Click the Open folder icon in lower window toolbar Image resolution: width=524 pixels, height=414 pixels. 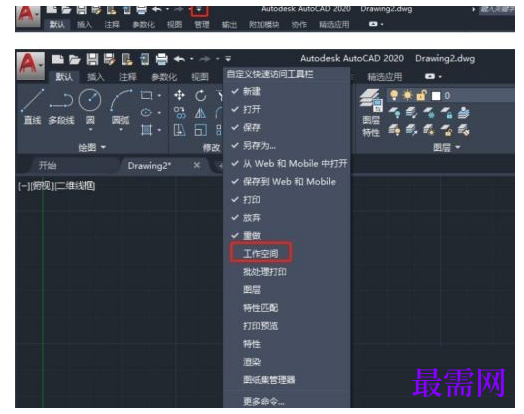75,60
